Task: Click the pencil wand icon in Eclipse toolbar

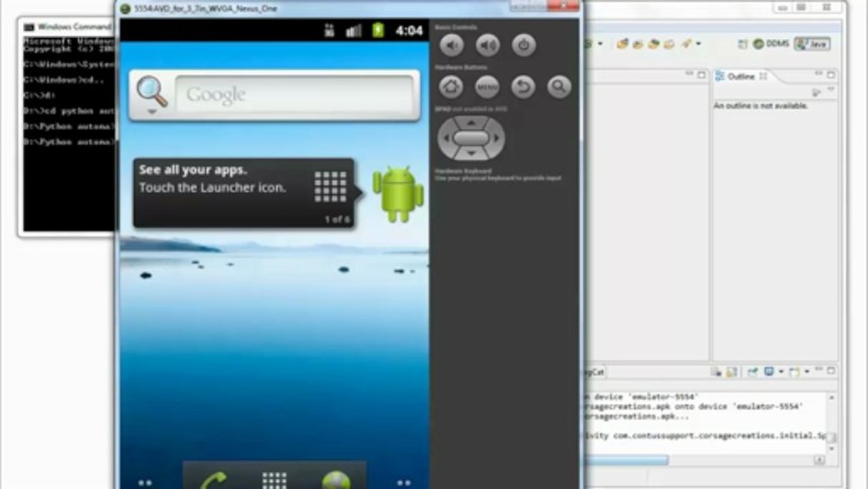Action: click(687, 43)
